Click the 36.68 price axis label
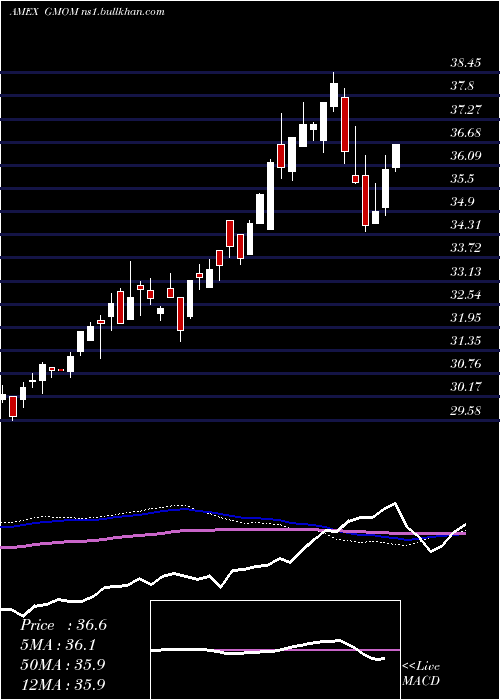This screenshot has width=500, height=700. point(466,132)
